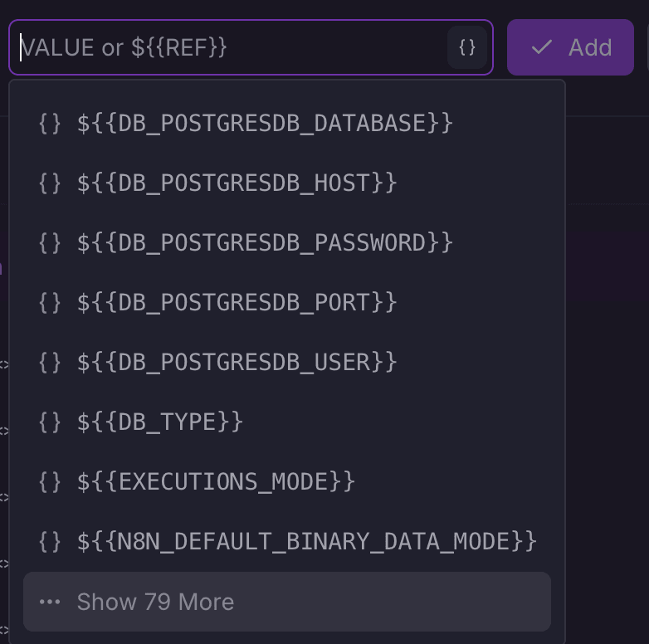649x644 pixels.
Task: Click the braces icon beside EXECUTIONS_MODE
Action: tap(50, 482)
